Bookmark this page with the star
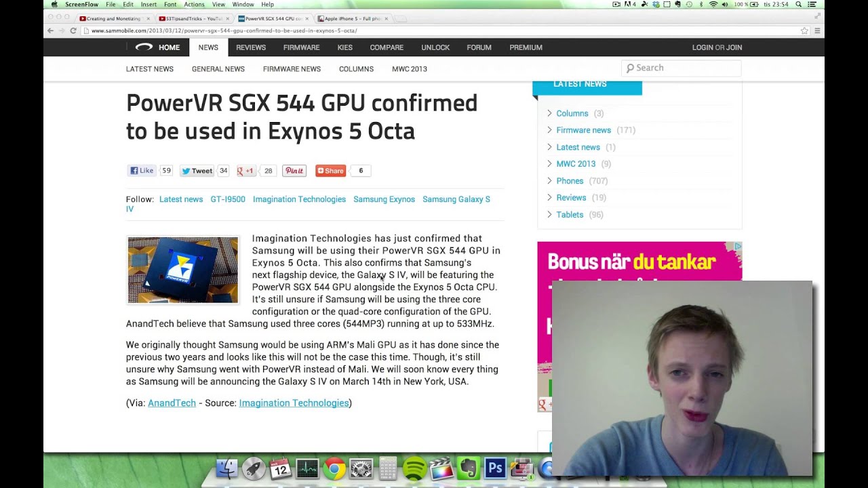 pos(804,30)
